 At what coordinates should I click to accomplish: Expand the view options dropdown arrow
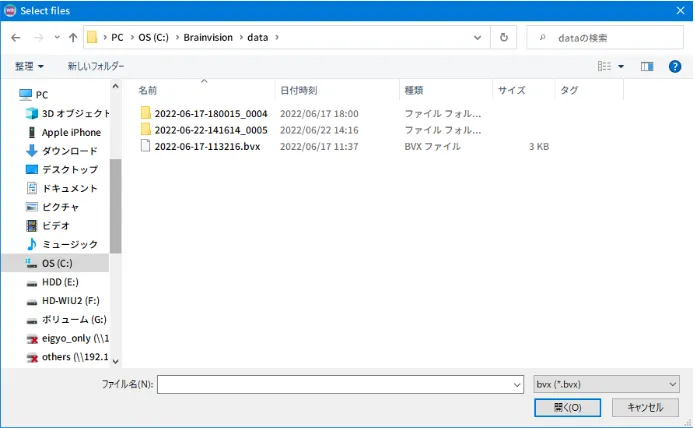[x=621, y=66]
